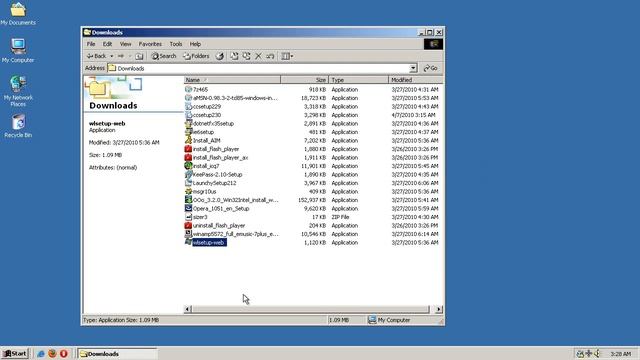Click the highlighted wlsetup-web file name

pos(209,242)
